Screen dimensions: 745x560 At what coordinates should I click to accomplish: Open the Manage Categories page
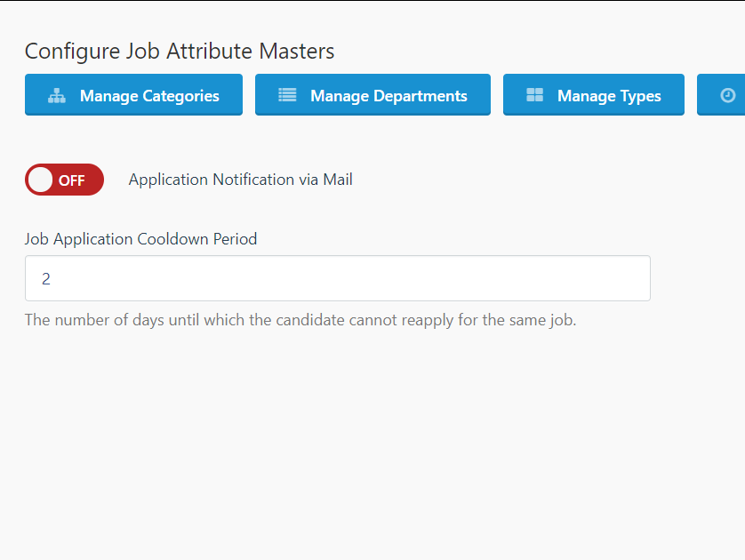(x=133, y=94)
